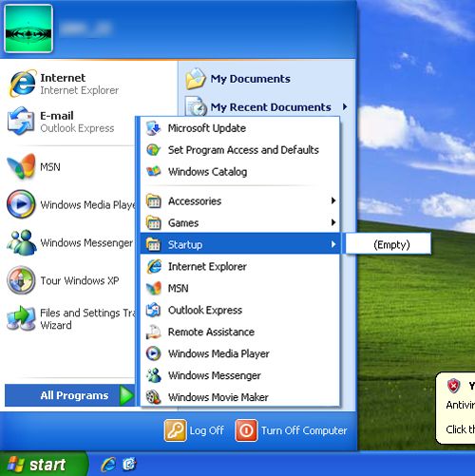Click the My Documents folder icon
The height and width of the screenshot is (476, 475).
pyautogui.click(x=196, y=79)
